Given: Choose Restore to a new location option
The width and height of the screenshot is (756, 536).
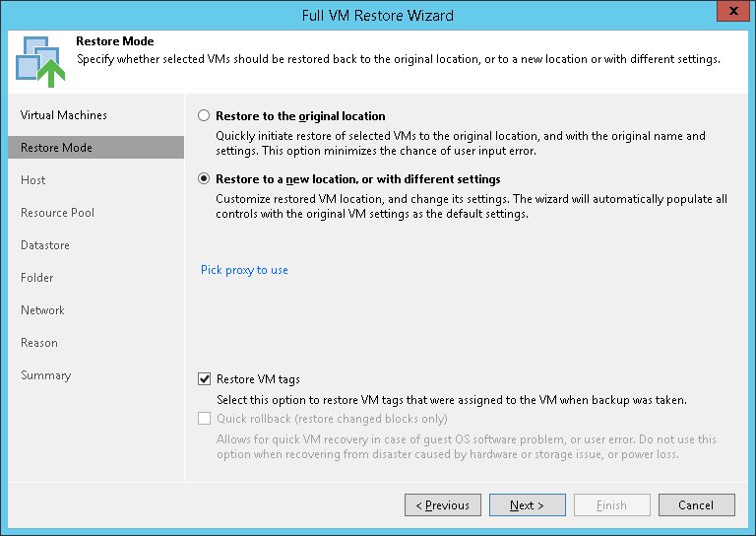Looking at the screenshot, I should (x=205, y=179).
